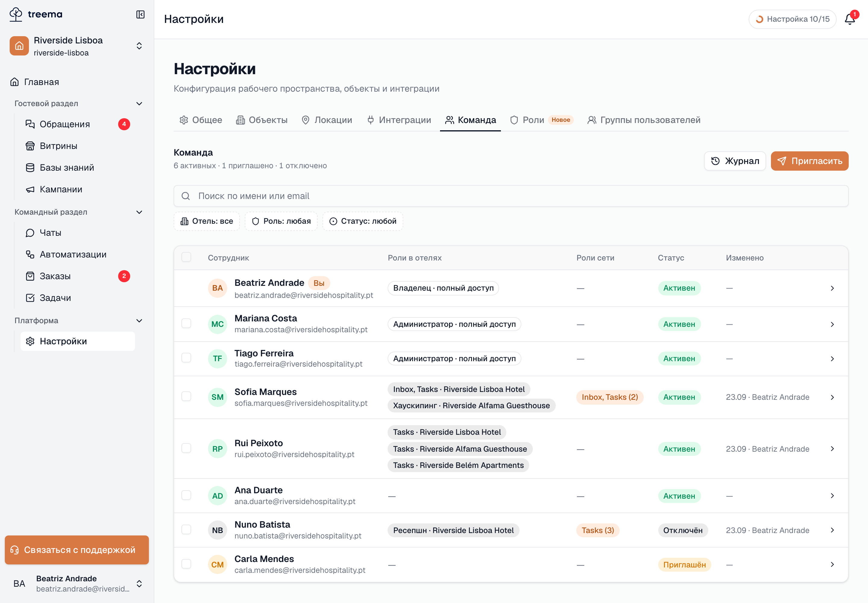Viewport: 868px width, 603px height.
Task: Click the treema logo icon
Action: pos(16,14)
